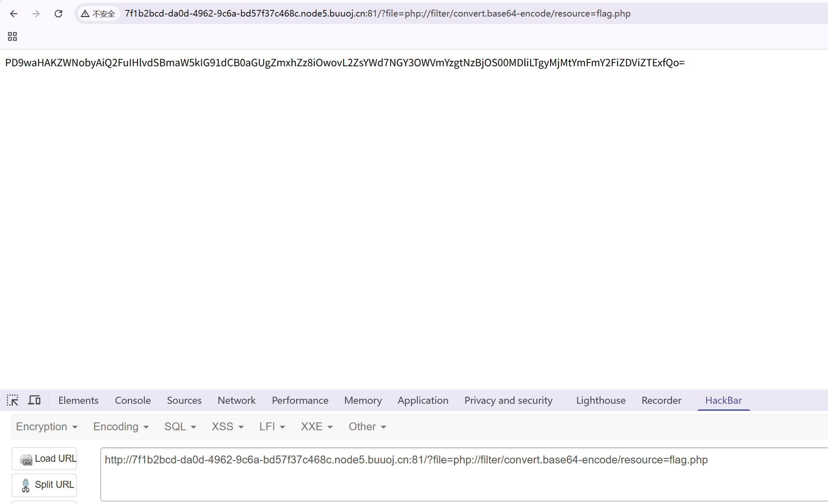This screenshot has width=828, height=504.
Task: Select the Privacy and security panel
Action: pyautogui.click(x=508, y=400)
